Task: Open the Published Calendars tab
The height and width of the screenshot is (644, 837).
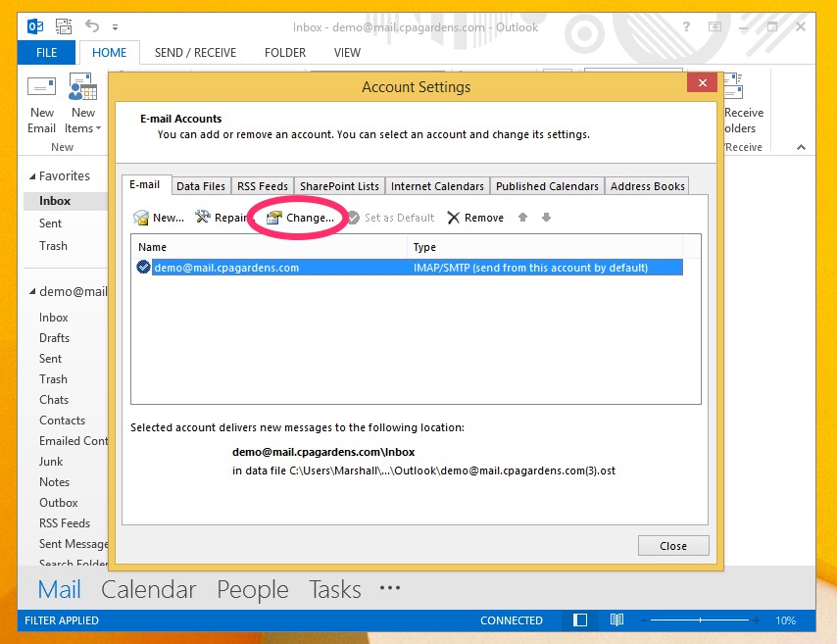Action: tap(547, 186)
